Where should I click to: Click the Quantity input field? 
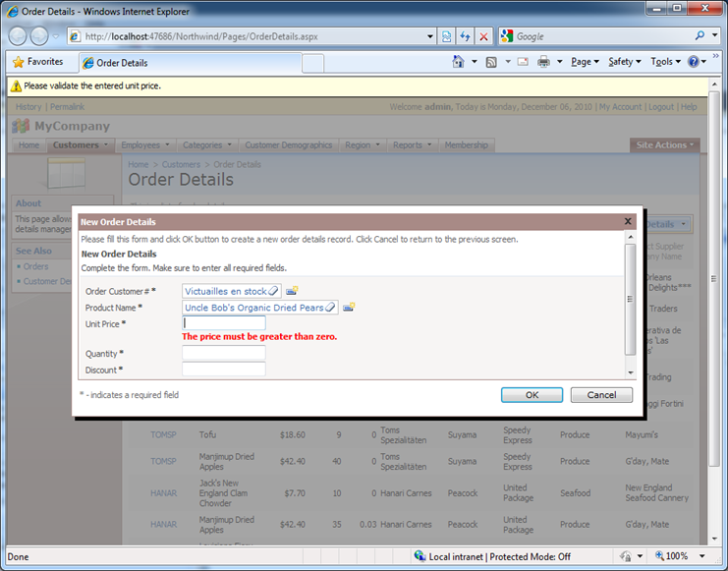[x=224, y=353]
